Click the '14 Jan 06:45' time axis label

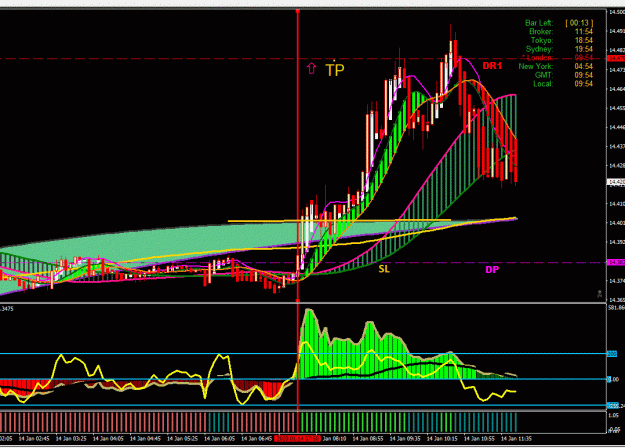tap(256, 438)
